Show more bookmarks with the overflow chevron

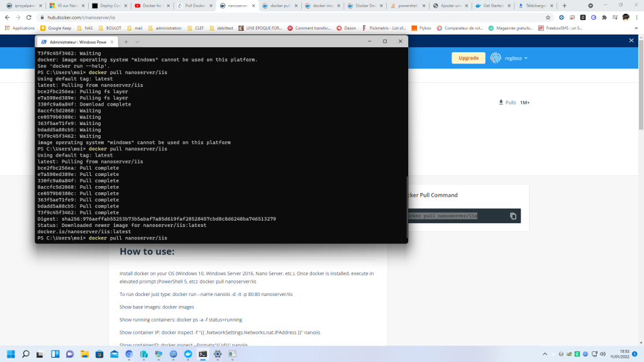(636, 28)
